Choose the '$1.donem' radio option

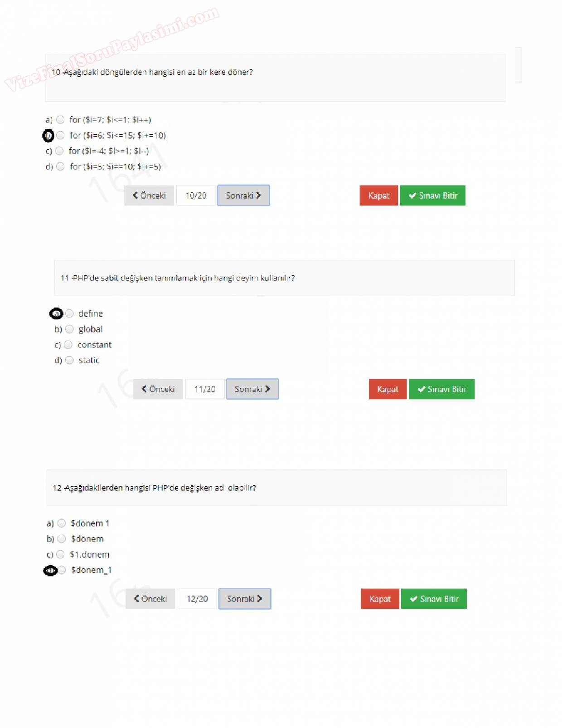pyautogui.click(x=61, y=554)
